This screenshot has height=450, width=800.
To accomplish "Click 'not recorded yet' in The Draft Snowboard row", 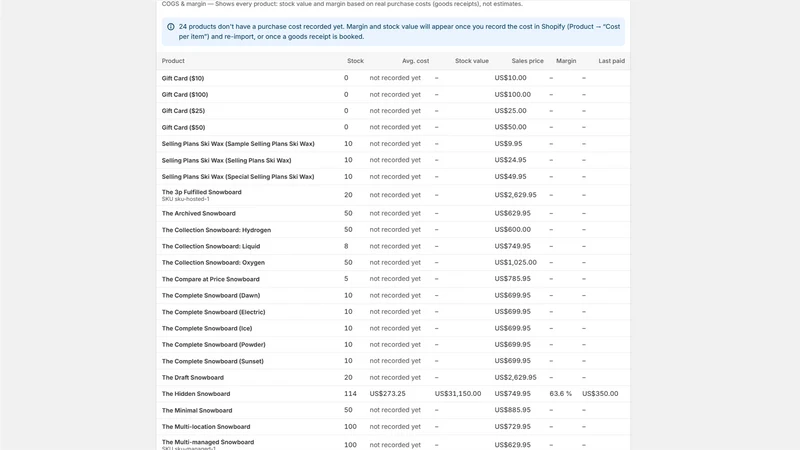I will point(395,377).
